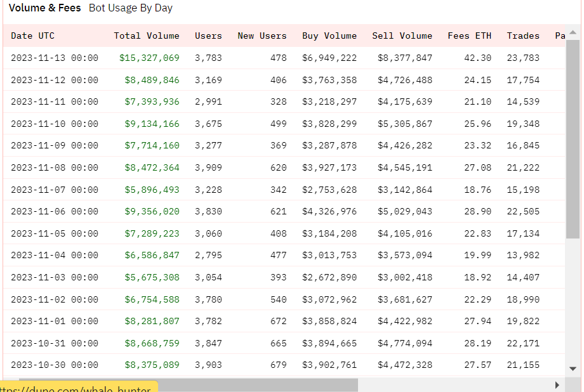Click the horizontal scrollbar thumb
Image resolution: width=584 pixels, height=392 pixels.
[188, 385]
